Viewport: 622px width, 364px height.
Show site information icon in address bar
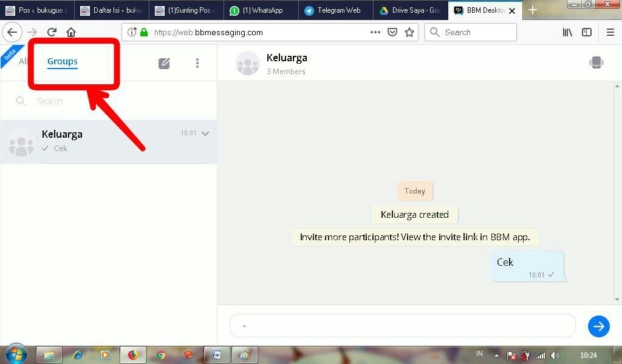(132, 32)
